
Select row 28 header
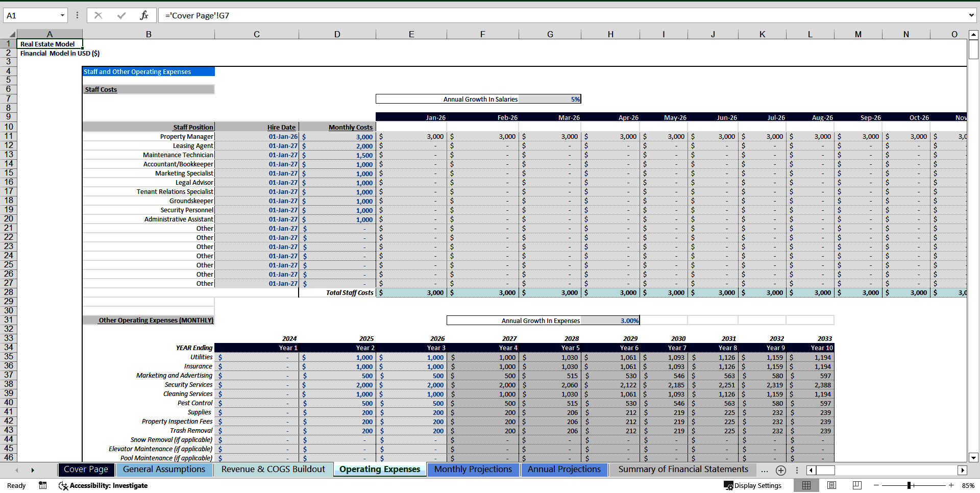pyautogui.click(x=9, y=292)
